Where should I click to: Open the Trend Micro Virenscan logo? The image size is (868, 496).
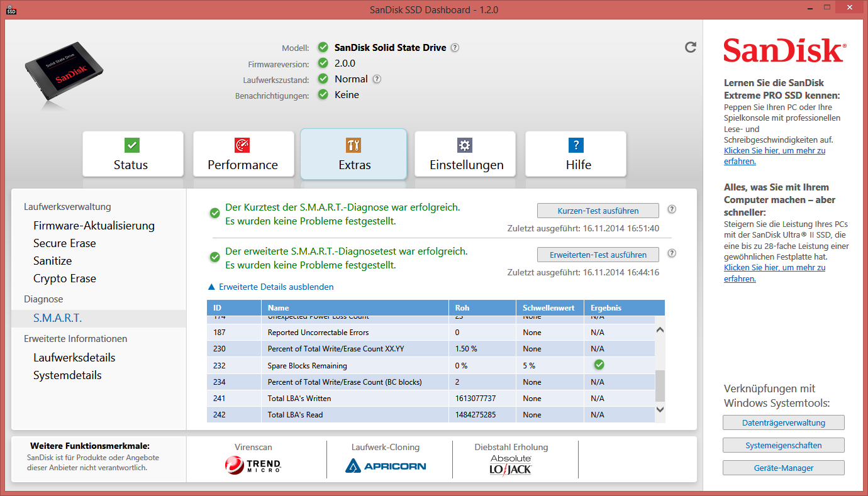click(253, 465)
